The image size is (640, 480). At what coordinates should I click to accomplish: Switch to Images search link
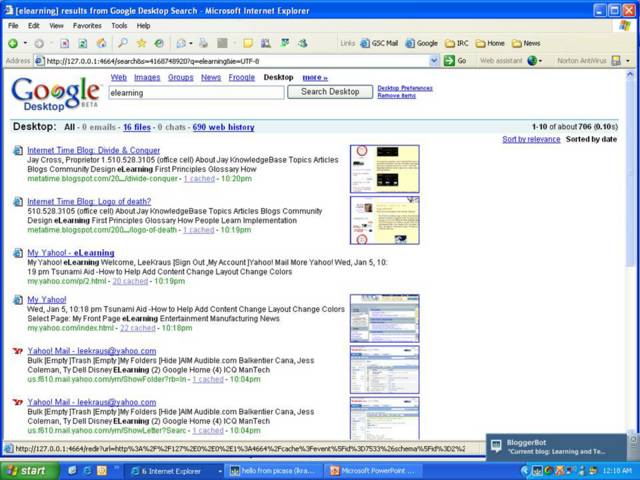(147, 78)
